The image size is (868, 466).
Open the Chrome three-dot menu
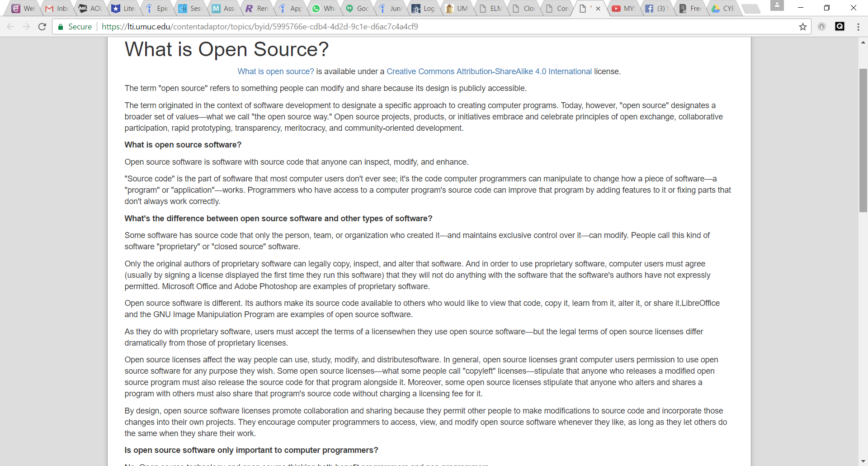pyautogui.click(x=858, y=27)
